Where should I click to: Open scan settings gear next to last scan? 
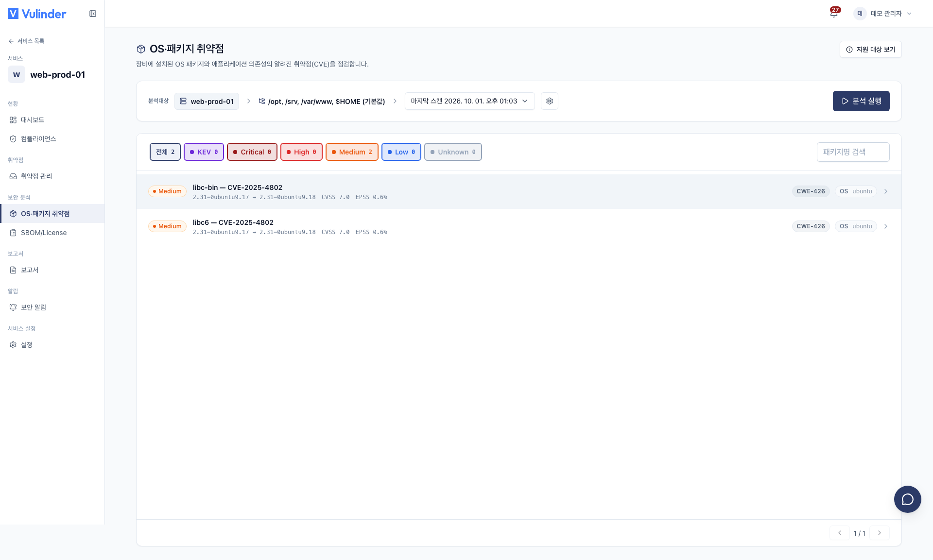click(x=550, y=101)
